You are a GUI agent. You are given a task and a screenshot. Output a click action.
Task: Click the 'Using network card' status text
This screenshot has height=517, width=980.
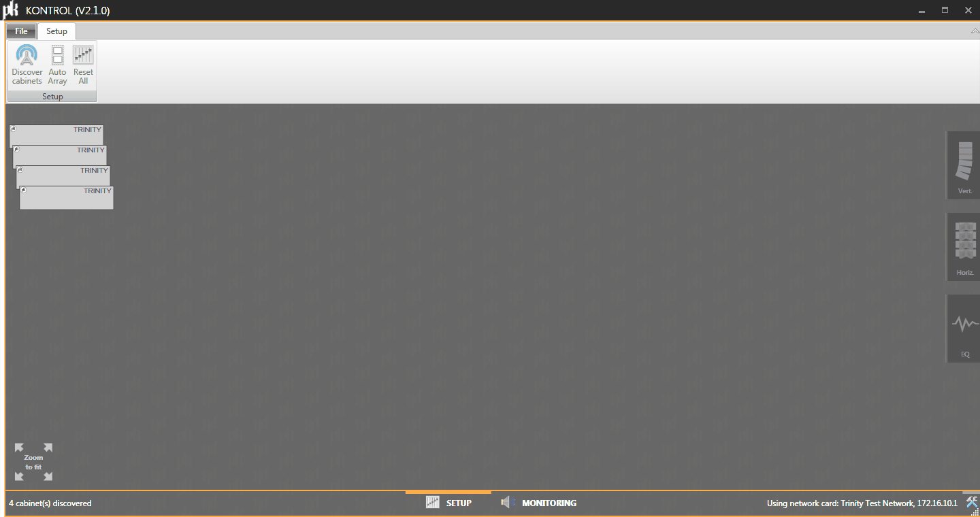[862, 503]
